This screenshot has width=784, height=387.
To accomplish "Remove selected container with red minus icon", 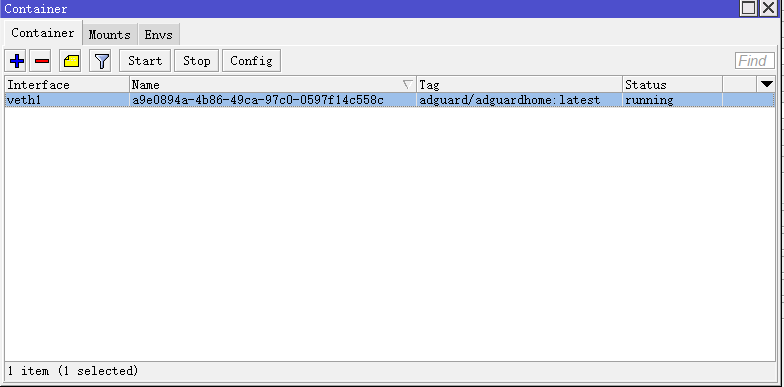I will click(x=42, y=61).
